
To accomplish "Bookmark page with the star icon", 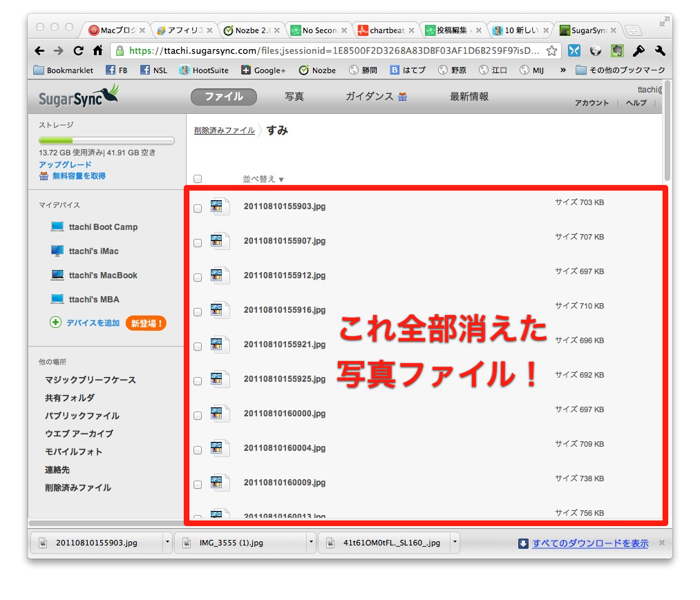I will coord(551,50).
